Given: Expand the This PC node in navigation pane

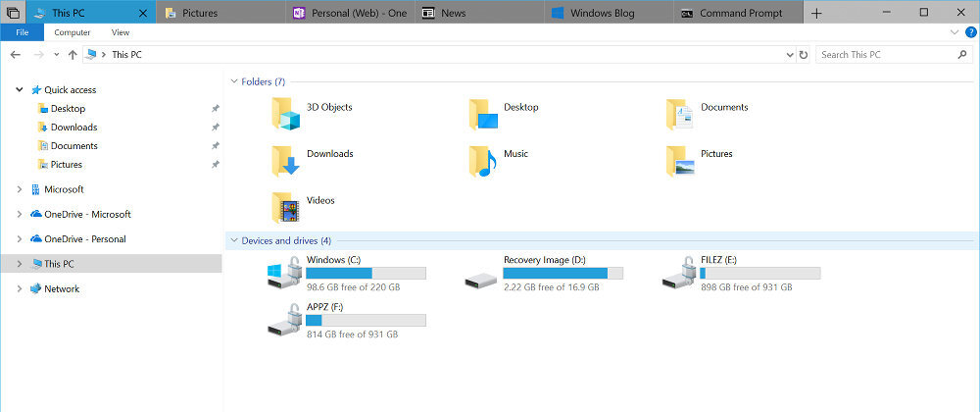Looking at the screenshot, I should click(20, 265).
